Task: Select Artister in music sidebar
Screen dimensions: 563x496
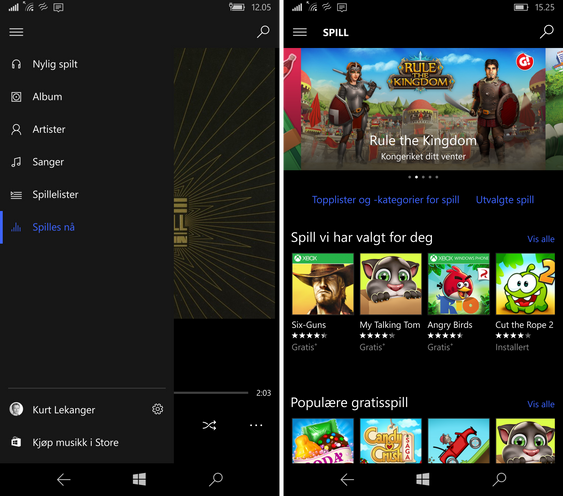Action: [87, 129]
